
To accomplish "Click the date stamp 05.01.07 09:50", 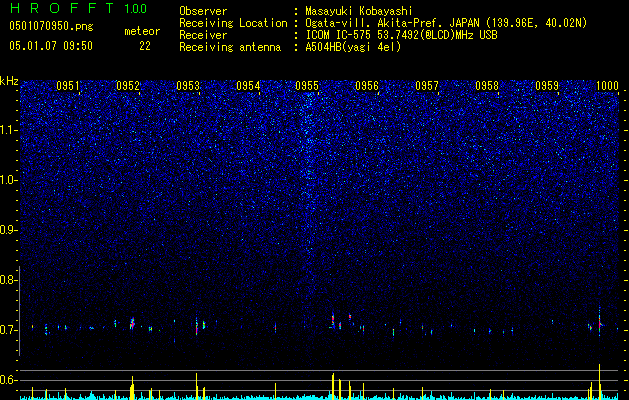I will coord(51,46).
